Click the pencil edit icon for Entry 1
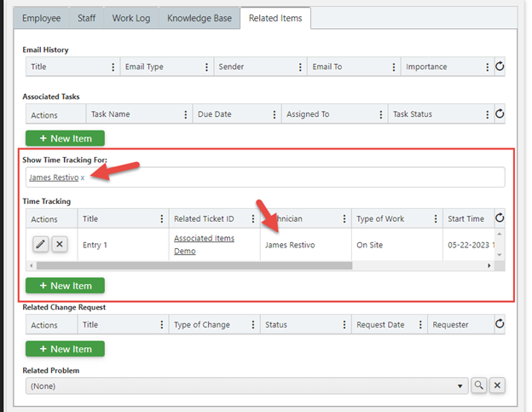The width and height of the screenshot is (532, 412). pos(40,245)
